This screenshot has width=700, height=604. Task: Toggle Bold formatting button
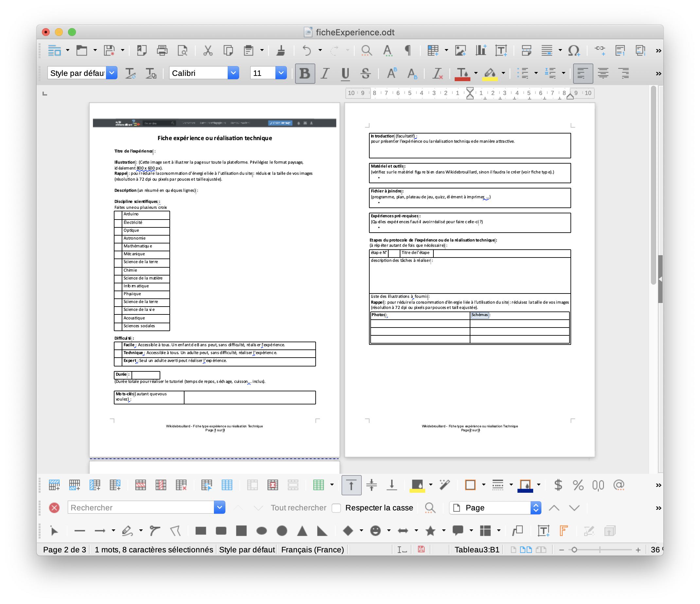pos(305,73)
